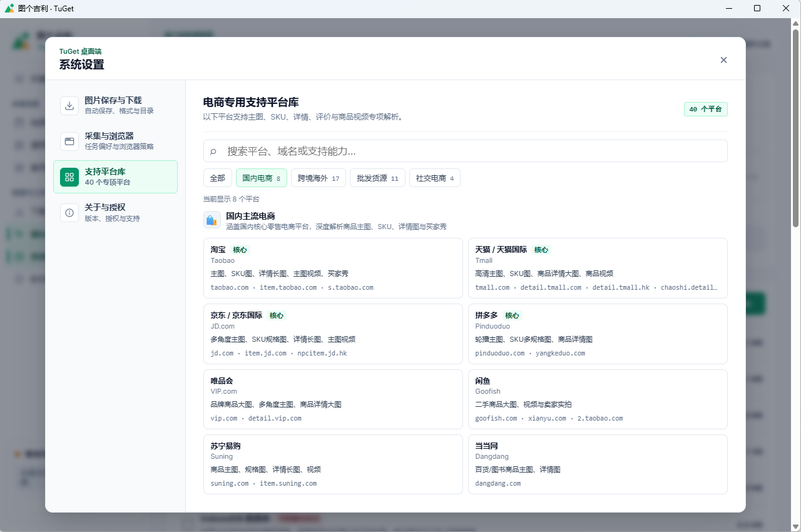Open the 唯品会 VIP.com platform card
801x532 pixels.
coord(333,399)
